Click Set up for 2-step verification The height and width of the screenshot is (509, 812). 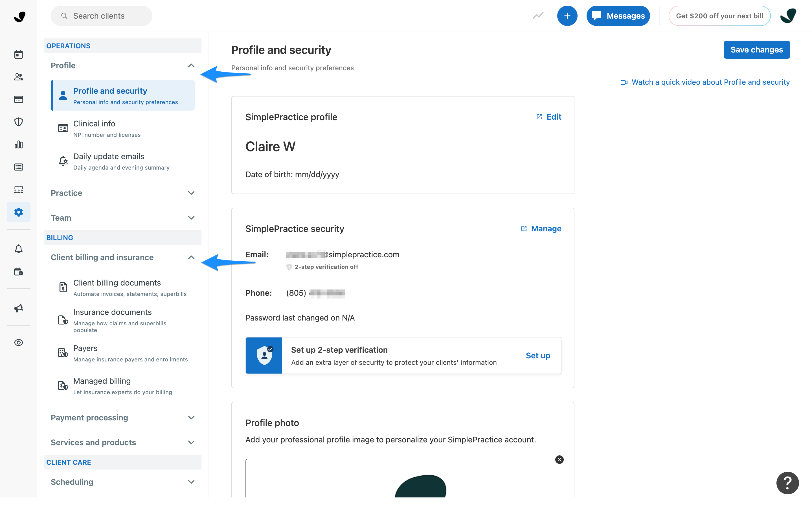[538, 356]
